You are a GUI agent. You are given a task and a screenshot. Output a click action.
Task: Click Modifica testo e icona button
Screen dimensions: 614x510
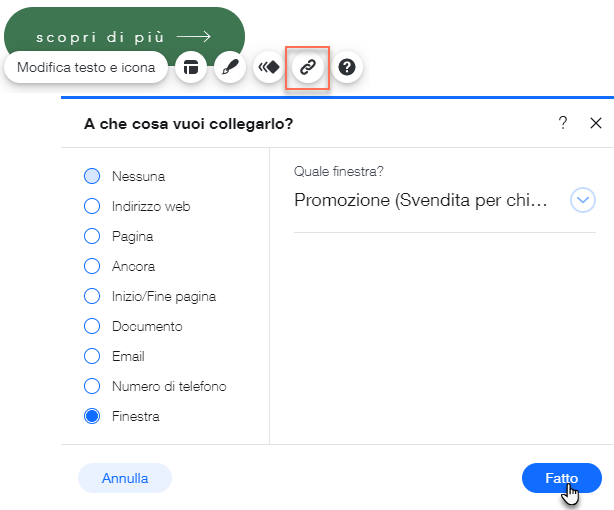tap(86, 67)
